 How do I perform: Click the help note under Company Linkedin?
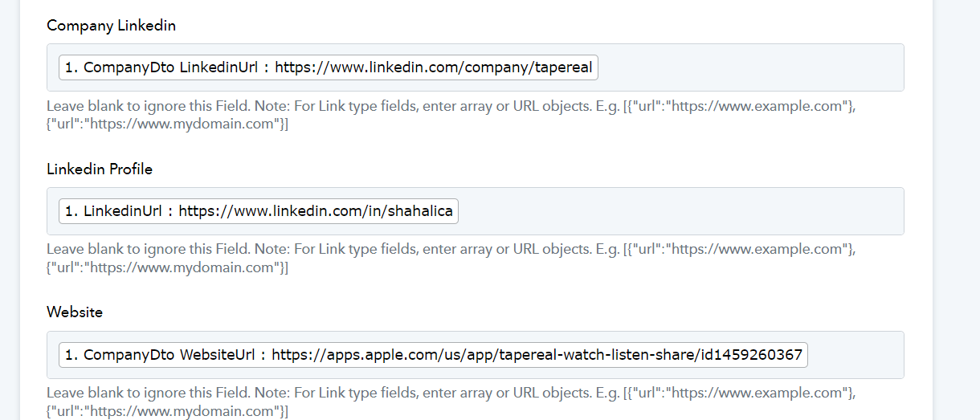point(451,115)
